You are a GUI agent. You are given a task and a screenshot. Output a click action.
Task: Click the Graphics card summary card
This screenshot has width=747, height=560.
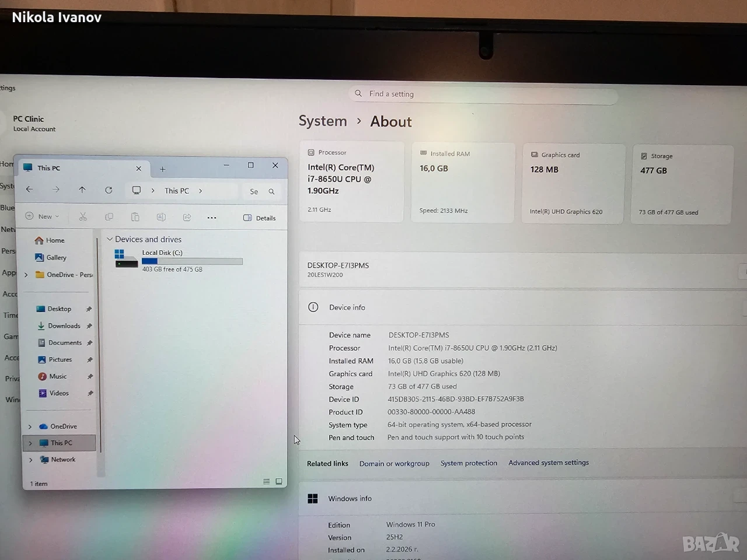point(574,184)
